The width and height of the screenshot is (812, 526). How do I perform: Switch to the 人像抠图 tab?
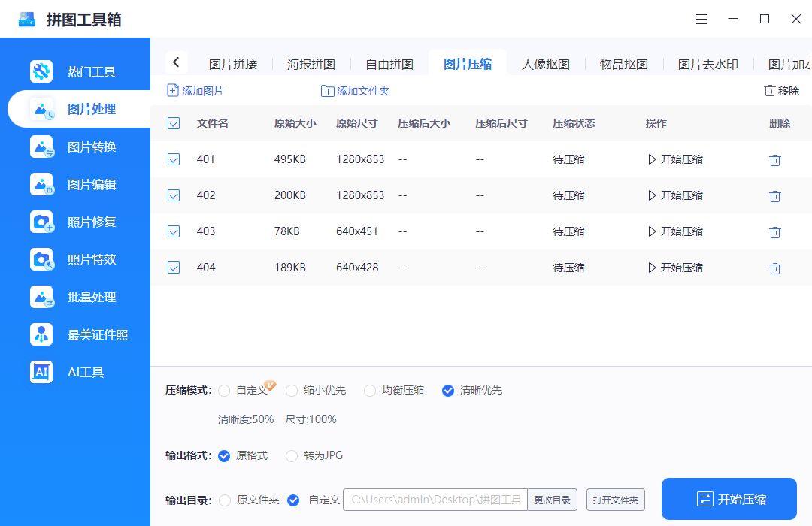[x=546, y=64]
